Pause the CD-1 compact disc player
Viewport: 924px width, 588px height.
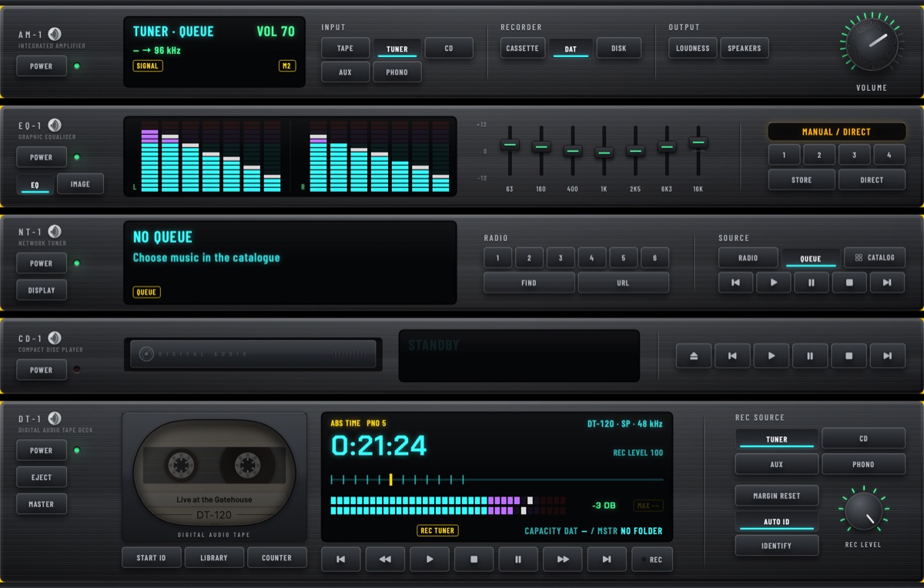[810, 356]
